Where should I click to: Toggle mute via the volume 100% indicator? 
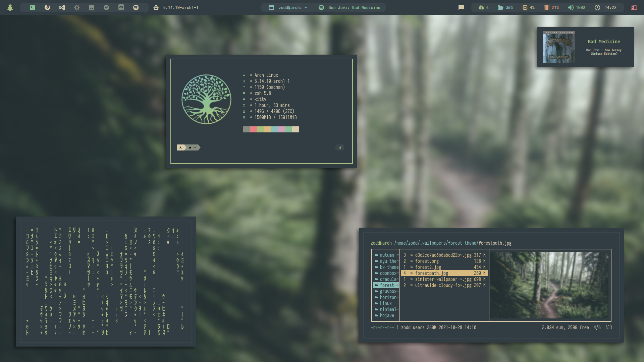577,7
